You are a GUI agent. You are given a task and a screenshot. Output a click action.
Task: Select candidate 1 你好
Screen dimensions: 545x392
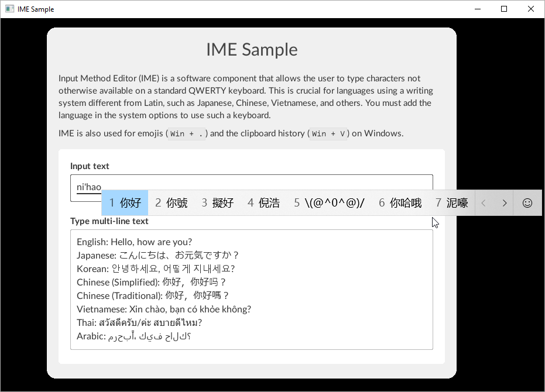point(125,203)
